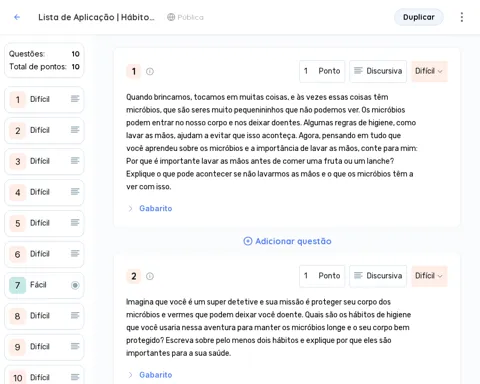Click the Adicionar questão link

point(287,241)
